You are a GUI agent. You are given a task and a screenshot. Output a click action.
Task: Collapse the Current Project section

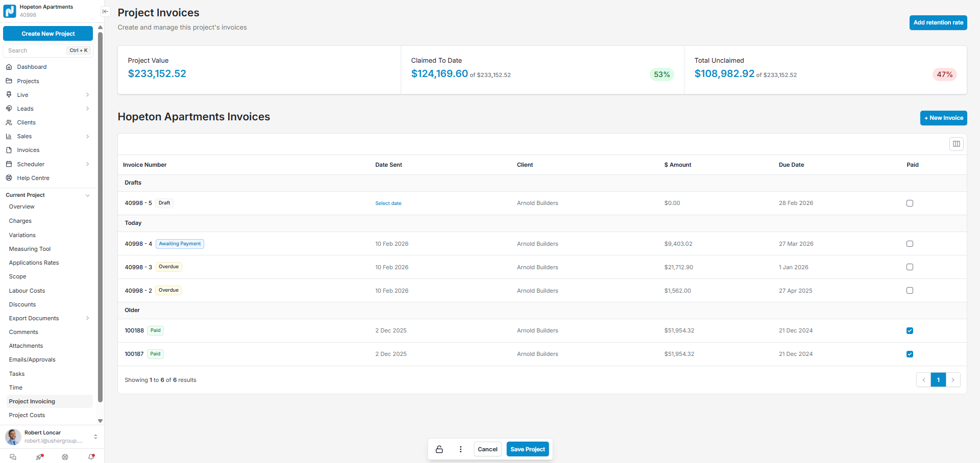point(87,195)
